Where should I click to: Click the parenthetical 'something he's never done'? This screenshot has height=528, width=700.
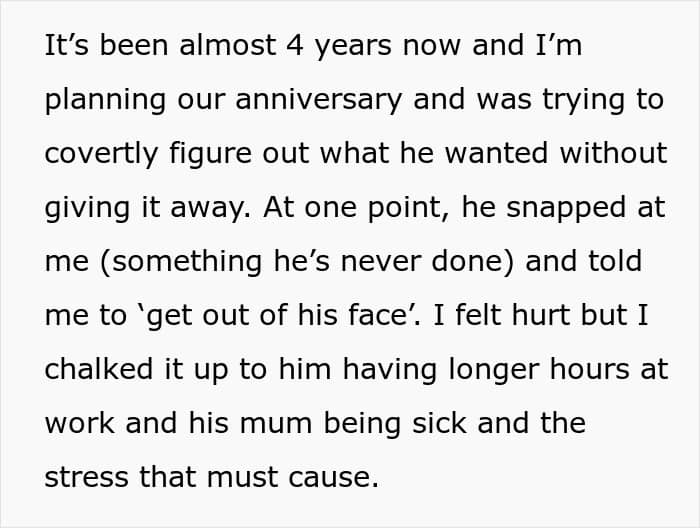[307, 261]
